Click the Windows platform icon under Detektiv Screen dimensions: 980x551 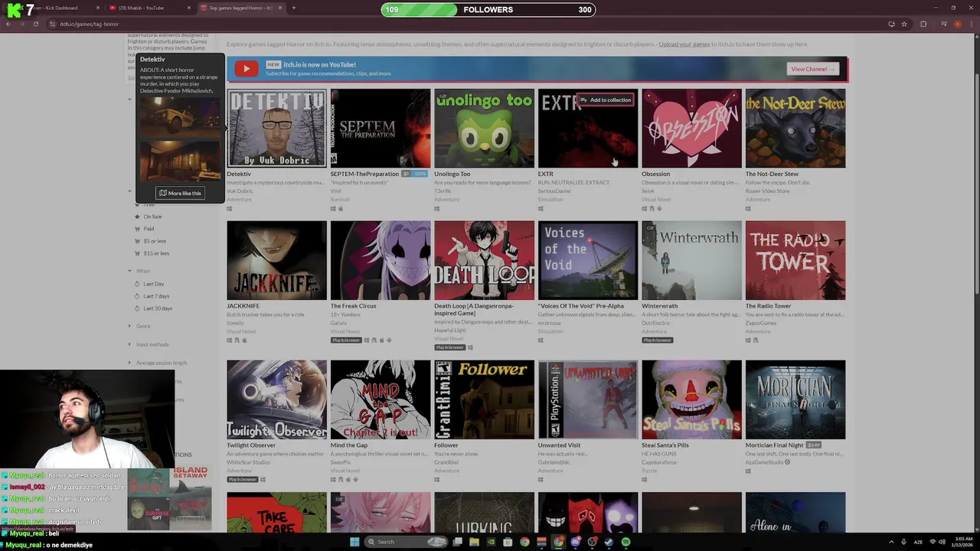tap(229, 208)
